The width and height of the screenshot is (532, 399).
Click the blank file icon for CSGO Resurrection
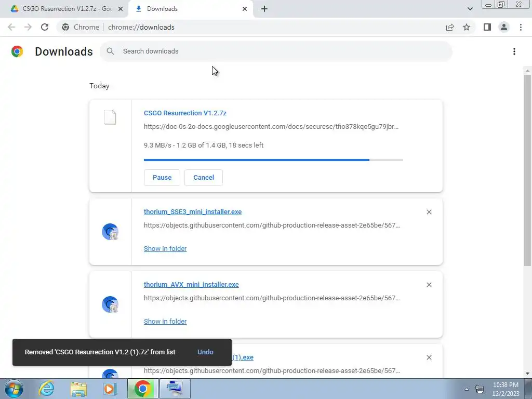point(110,117)
